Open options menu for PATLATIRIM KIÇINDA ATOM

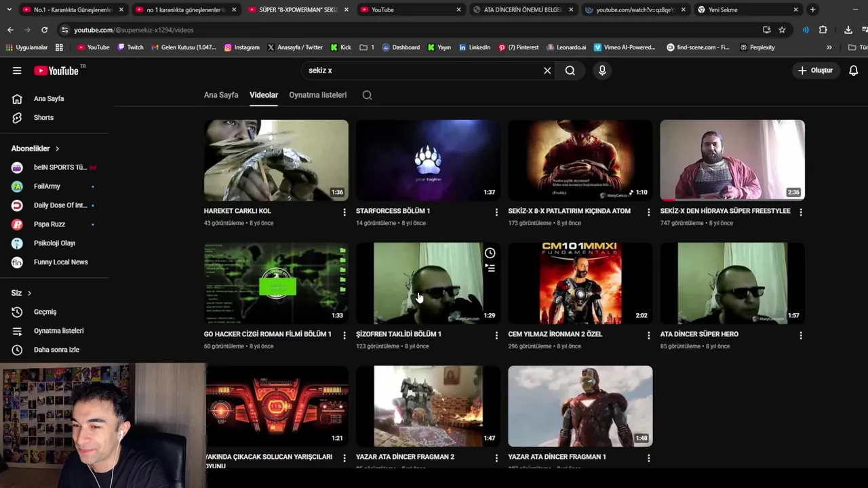[x=648, y=212]
